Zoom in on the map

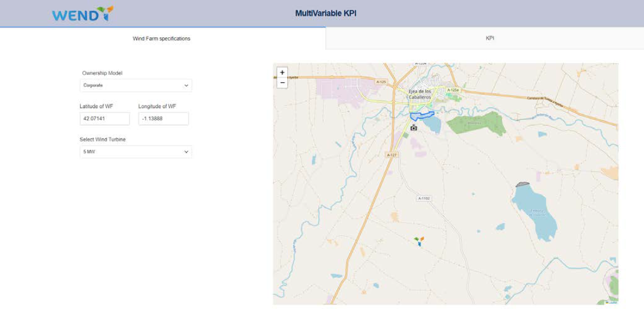click(x=282, y=73)
